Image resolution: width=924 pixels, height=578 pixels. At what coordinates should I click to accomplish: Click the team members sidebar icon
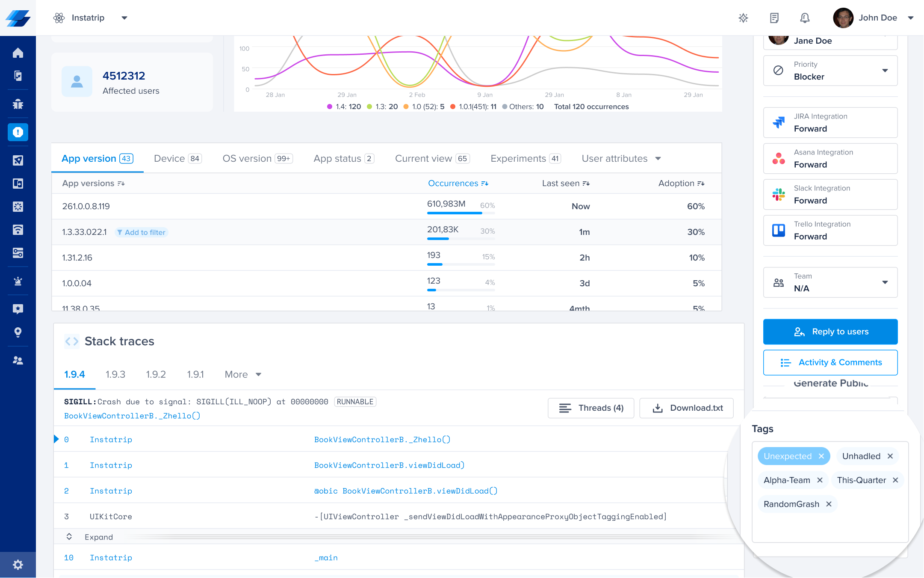18,361
